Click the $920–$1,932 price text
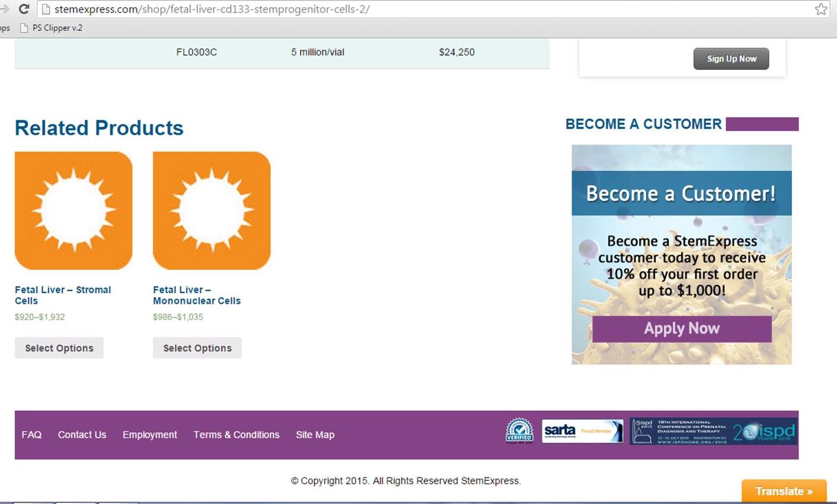Viewport: 837px width, 504px height. point(40,317)
